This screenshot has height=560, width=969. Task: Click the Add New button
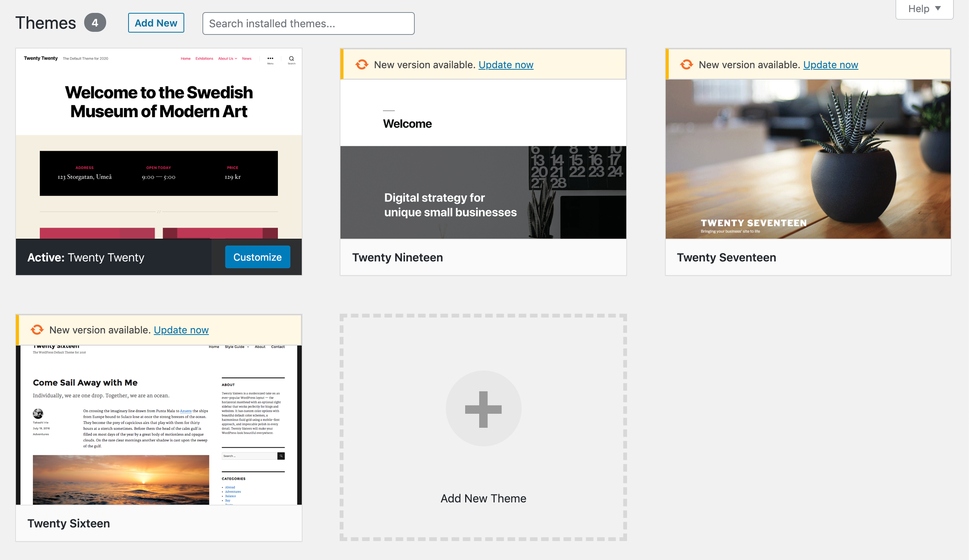(x=156, y=23)
